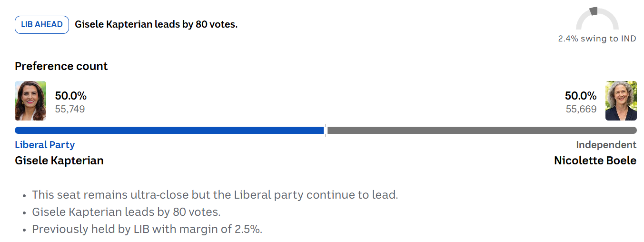
Task: Click the swing gauge dial icon
Action: coord(597,19)
